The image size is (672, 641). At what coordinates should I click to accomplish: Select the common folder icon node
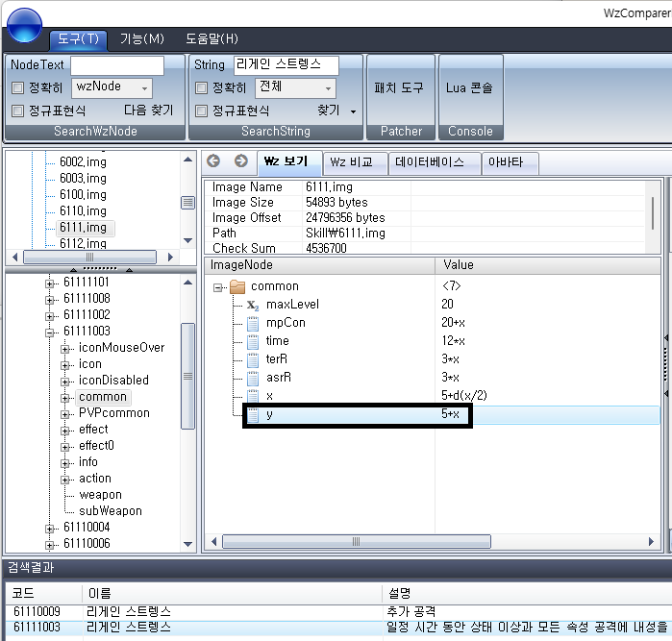click(x=237, y=286)
